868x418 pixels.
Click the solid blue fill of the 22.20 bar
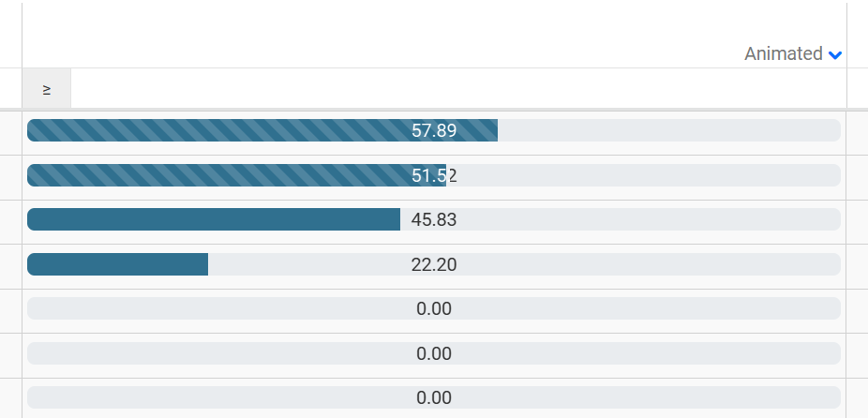pos(117,264)
